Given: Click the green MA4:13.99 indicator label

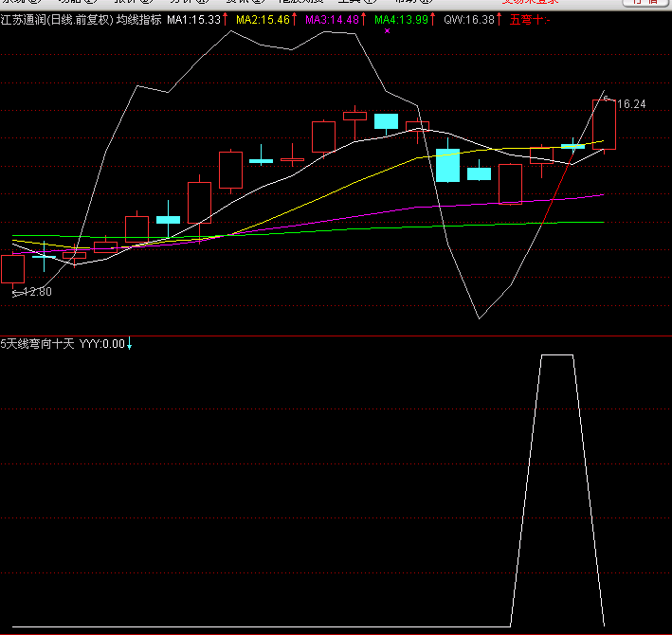Looking at the screenshot, I should coord(400,19).
